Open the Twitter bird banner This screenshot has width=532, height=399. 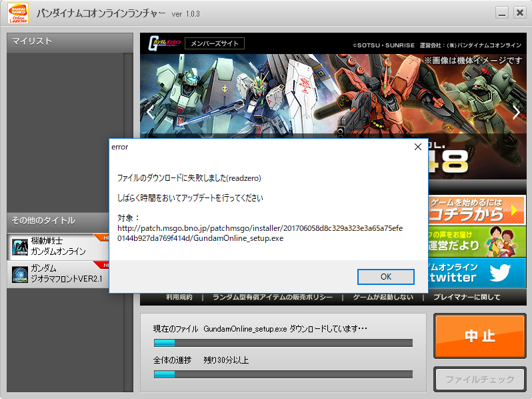tap(477, 272)
